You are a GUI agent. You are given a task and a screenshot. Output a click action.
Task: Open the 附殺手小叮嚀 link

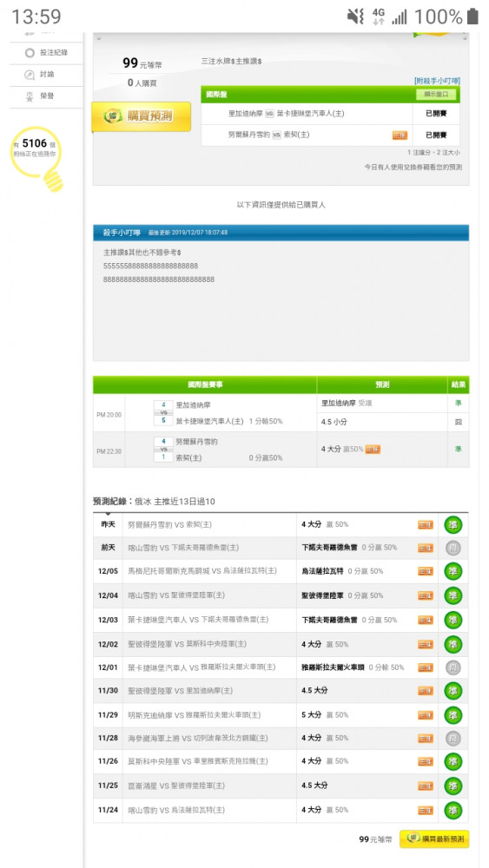tap(437, 82)
